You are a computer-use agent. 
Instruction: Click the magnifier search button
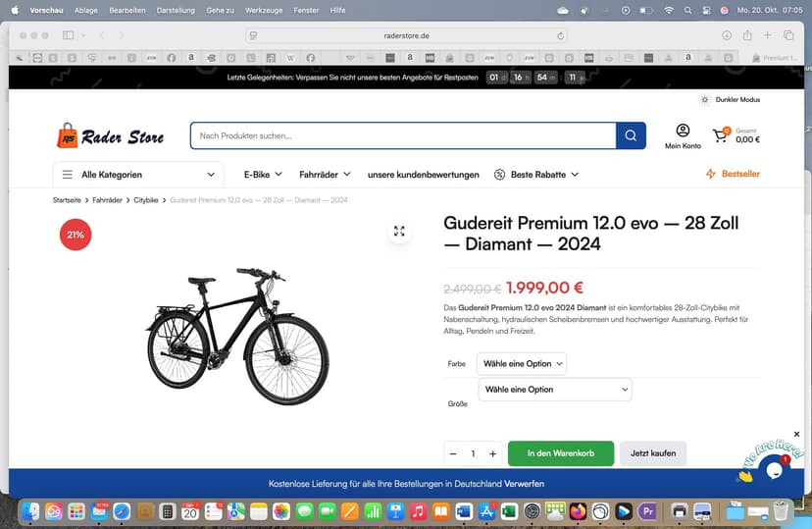tap(631, 135)
